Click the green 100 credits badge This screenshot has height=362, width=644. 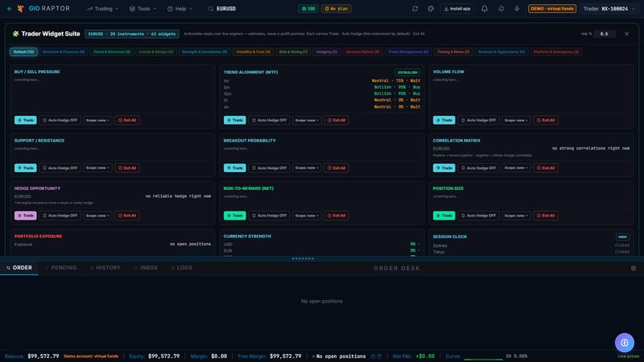[x=308, y=9]
